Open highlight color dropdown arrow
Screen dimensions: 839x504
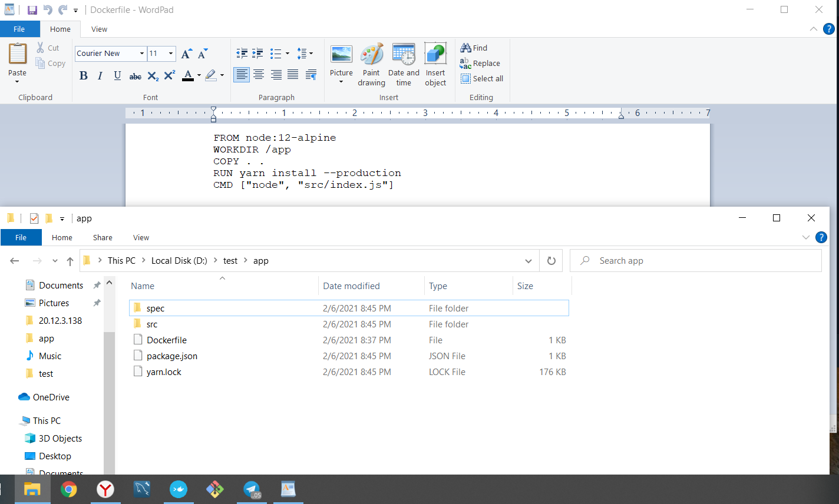(222, 75)
